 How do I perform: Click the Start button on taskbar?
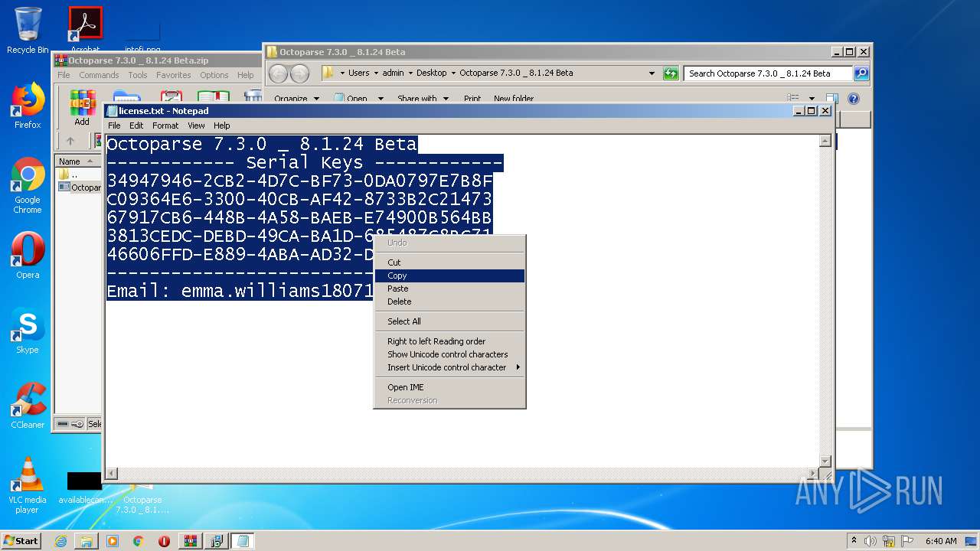point(21,540)
